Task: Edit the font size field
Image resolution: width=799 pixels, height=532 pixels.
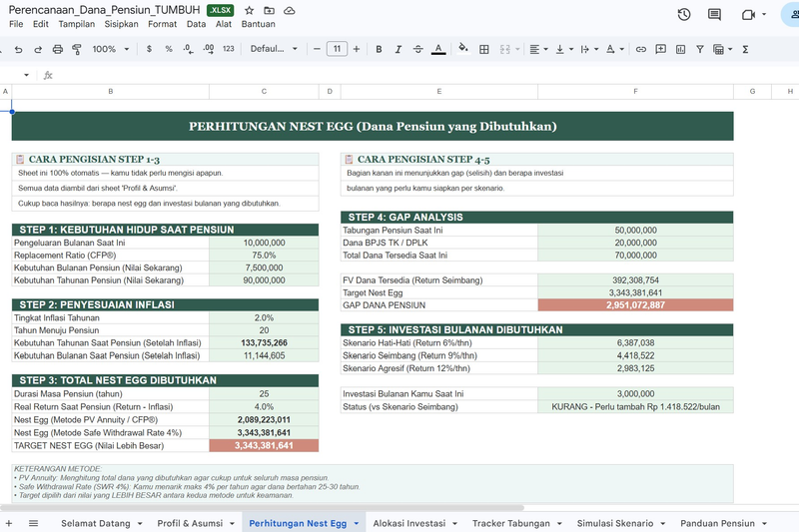Action: [337, 49]
